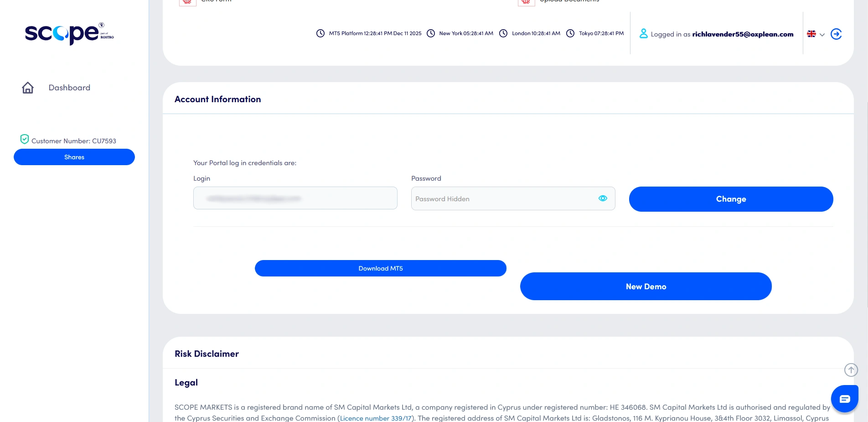Toggle the Tokyo clock display
868x422 pixels.
click(570, 33)
